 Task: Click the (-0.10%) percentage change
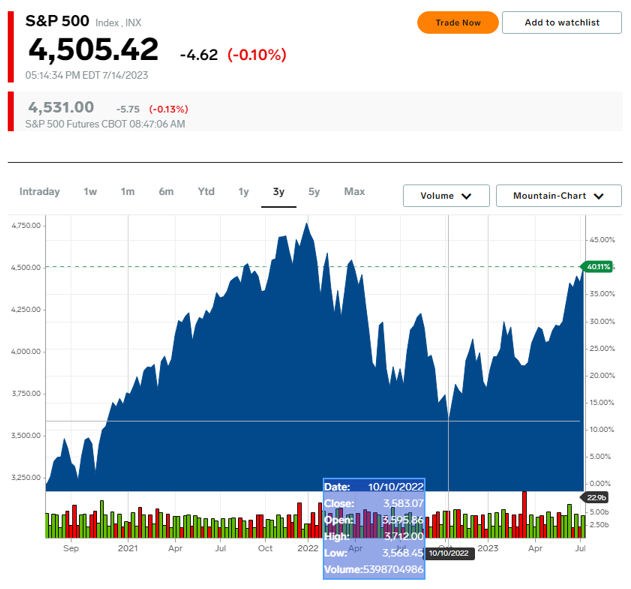[257, 55]
